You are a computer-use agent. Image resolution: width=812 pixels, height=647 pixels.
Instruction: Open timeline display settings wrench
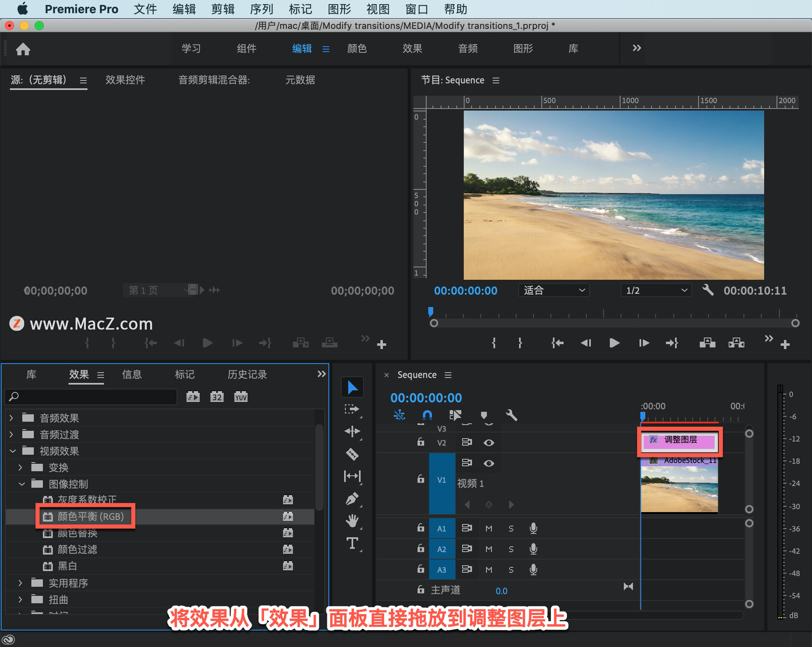[511, 415]
